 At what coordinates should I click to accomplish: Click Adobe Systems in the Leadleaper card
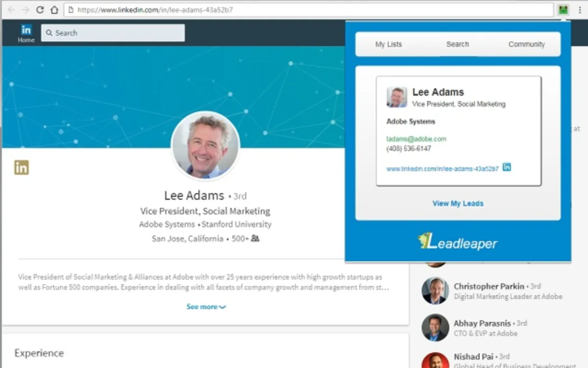[x=411, y=121]
